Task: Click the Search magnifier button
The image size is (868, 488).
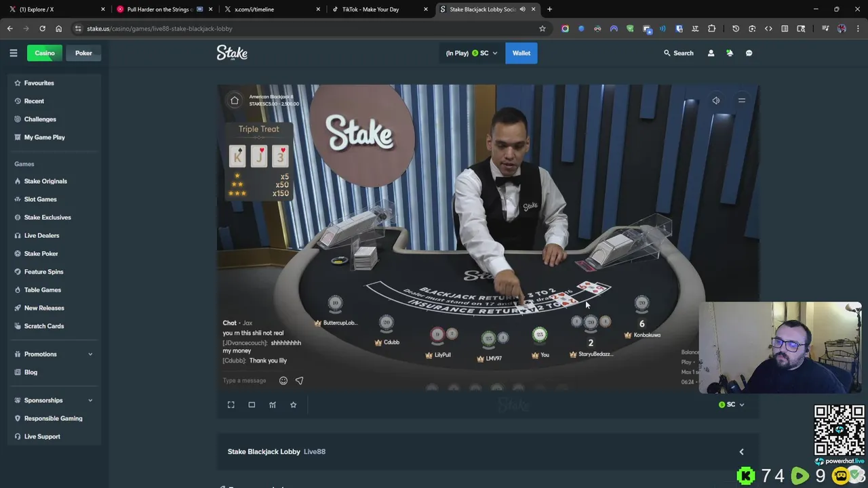Action: [x=678, y=53]
